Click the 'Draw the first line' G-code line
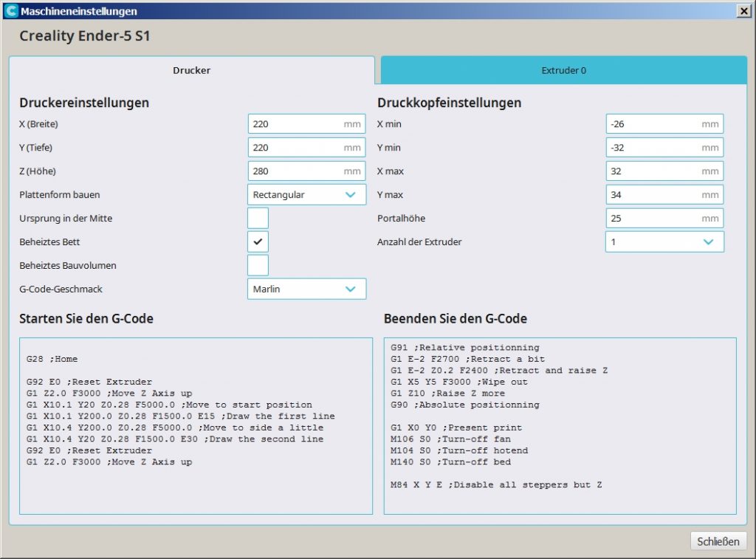This screenshot has width=756, height=559. (180, 416)
